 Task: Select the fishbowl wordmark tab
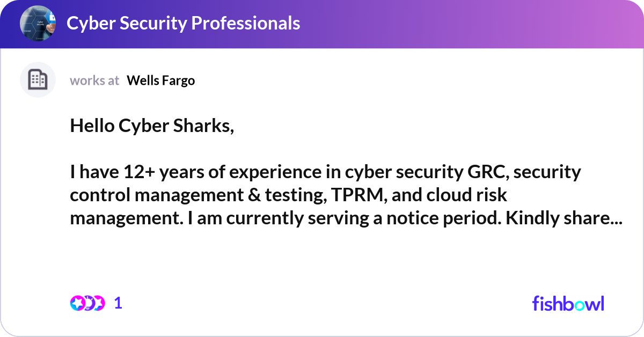(x=568, y=303)
